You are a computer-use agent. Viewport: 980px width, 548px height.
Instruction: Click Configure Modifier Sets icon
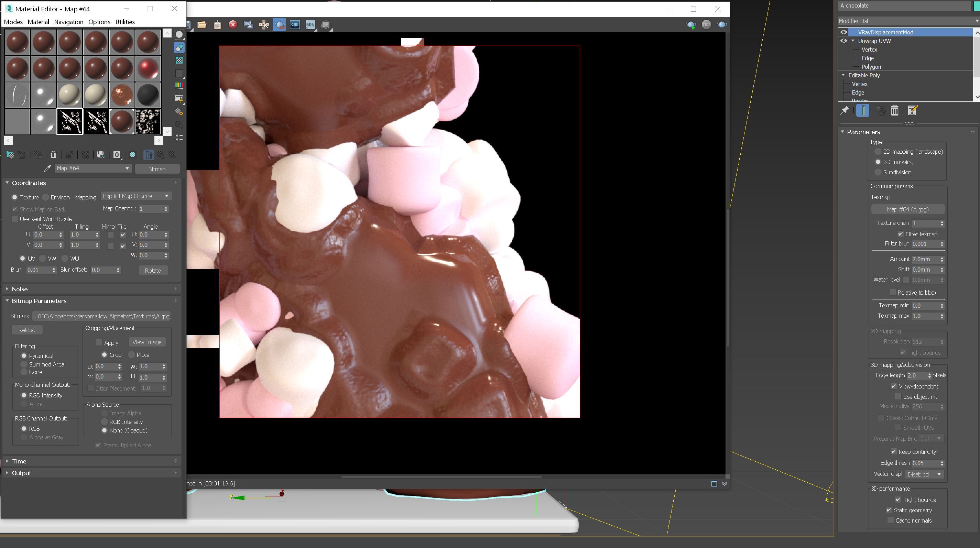click(913, 111)
